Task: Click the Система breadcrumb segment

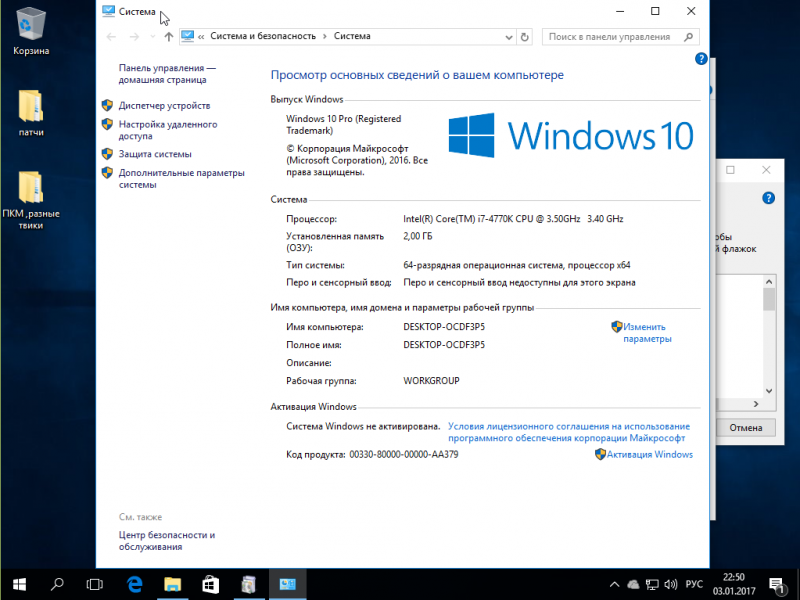Action: (x=352, y=36)
